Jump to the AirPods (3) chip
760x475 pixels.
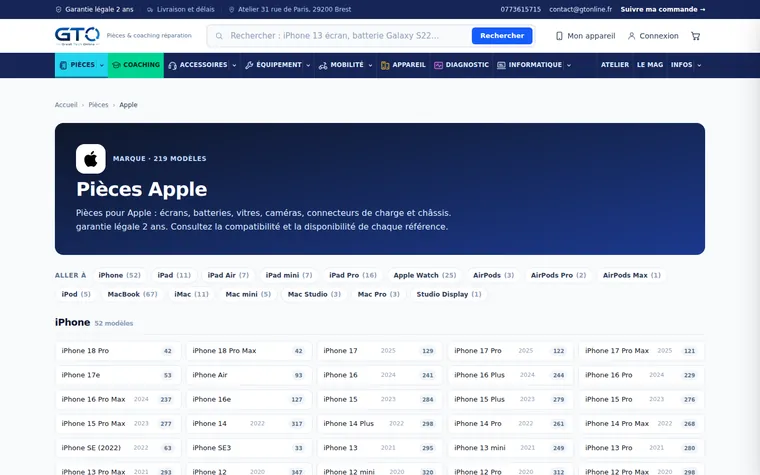tap(493, 275)
